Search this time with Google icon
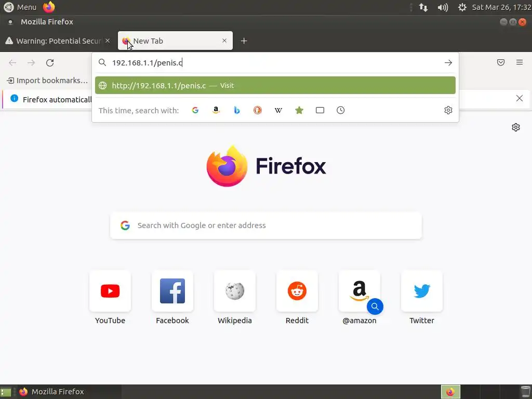This screenshot has height=399, width=532. 195,110
